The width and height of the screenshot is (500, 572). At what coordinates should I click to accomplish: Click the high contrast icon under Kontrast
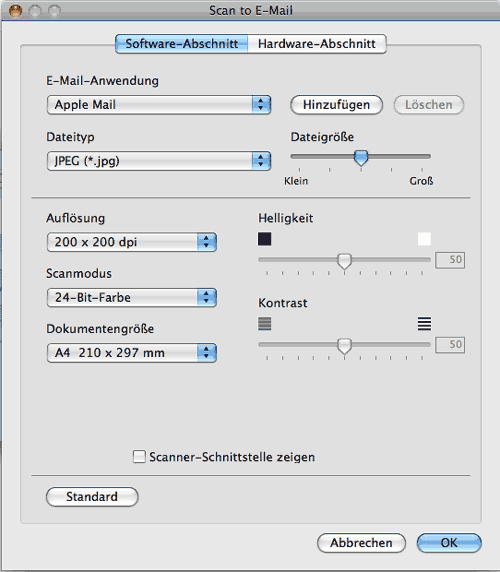(x=424, y=324)
